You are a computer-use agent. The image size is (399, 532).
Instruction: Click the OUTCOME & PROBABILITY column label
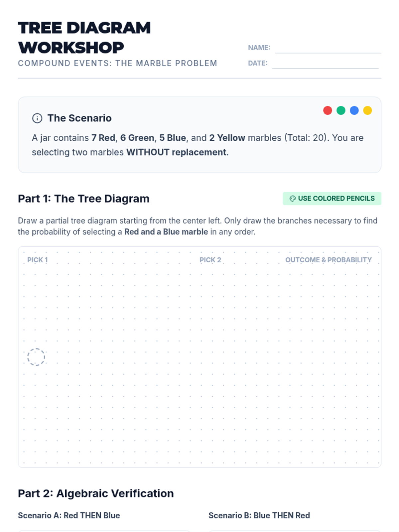pyautogui.click(x=329, y=260)
